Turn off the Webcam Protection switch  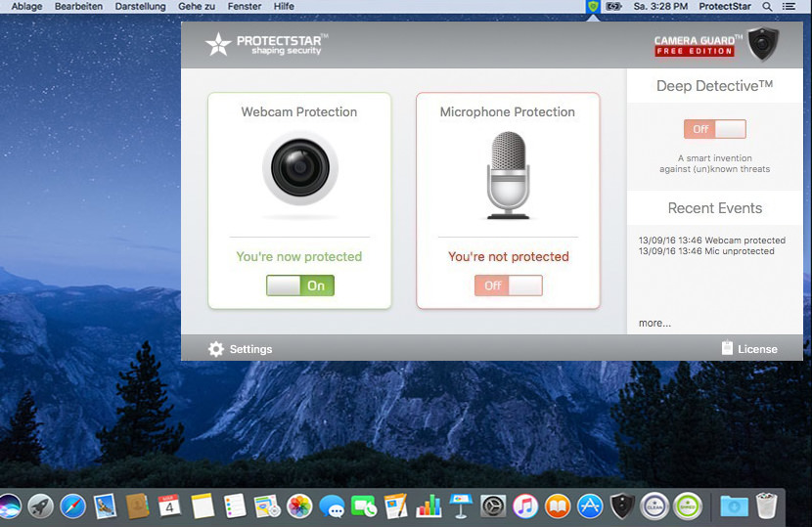(300, 285)
